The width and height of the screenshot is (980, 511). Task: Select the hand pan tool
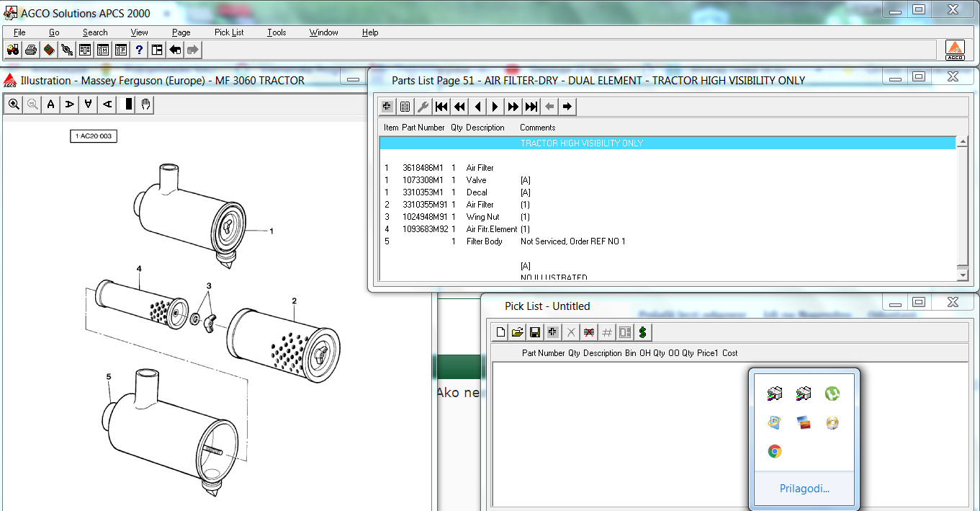coord(145,105)
